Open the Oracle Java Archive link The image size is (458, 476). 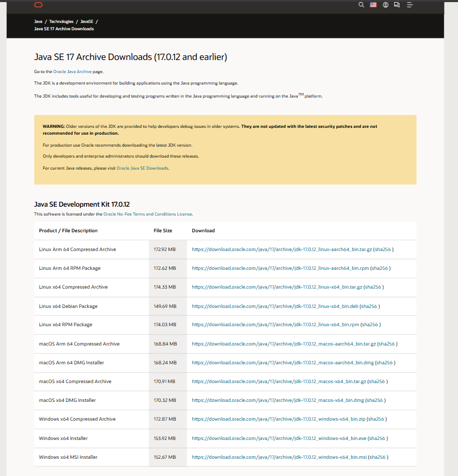point(73,72)
